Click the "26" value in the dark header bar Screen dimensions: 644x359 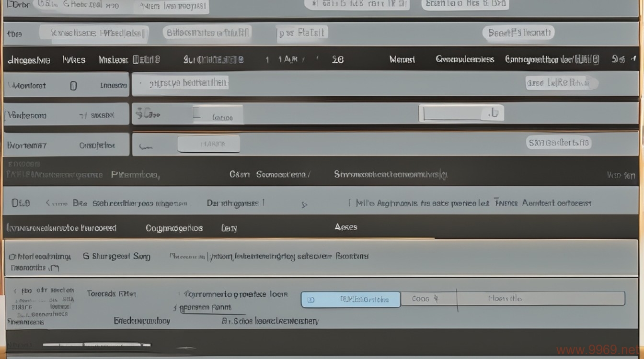point(338,60)
